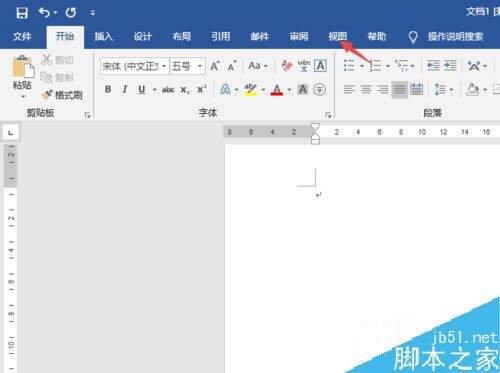
Task: Click the 文件 File button
Action: [x=22, y=36]
